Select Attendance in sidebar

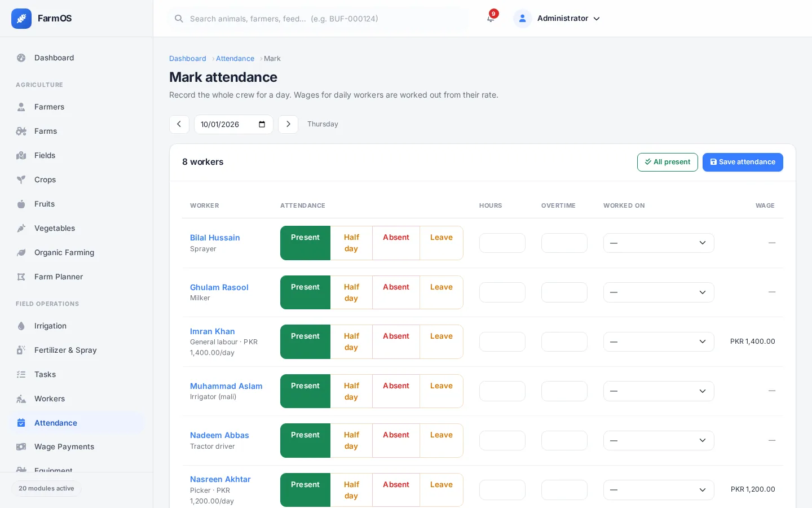tap(77, 423)
